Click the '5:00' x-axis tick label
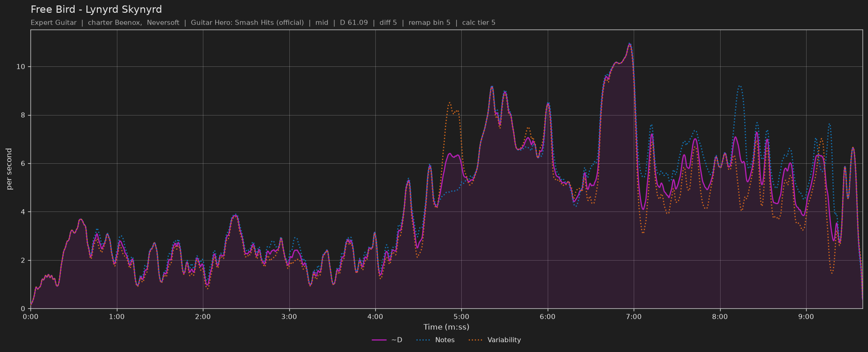 click(461, 317)
